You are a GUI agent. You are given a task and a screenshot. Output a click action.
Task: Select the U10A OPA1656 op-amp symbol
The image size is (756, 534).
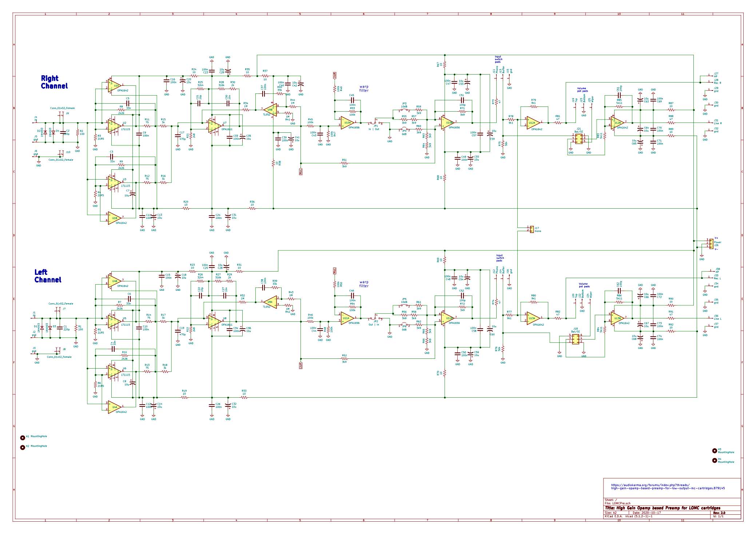coord(348,122)
